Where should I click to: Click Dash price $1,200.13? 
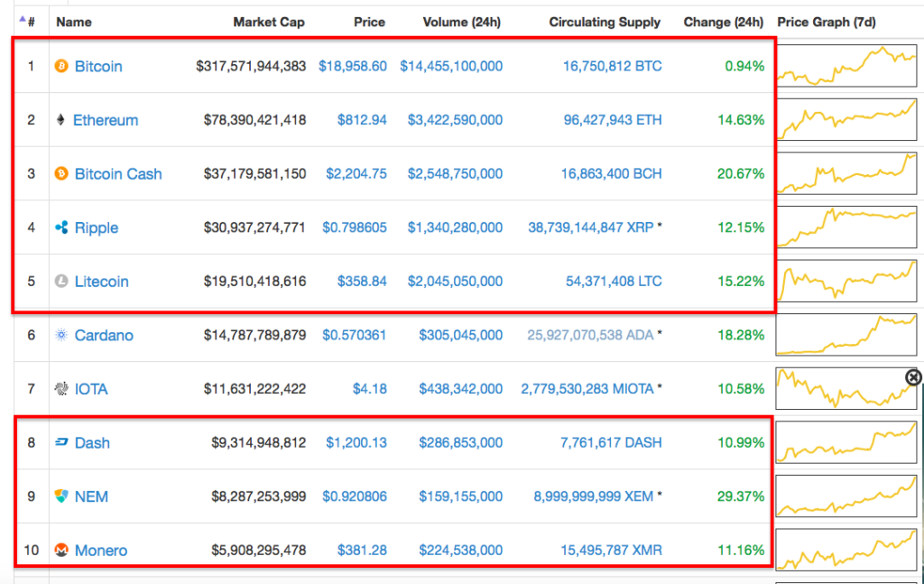[356, 442]
